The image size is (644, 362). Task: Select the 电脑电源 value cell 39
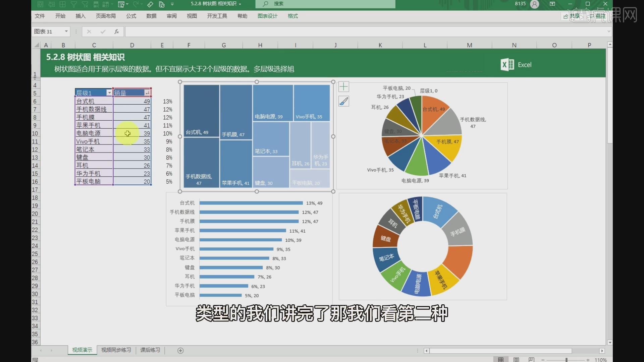pos(132,133)
